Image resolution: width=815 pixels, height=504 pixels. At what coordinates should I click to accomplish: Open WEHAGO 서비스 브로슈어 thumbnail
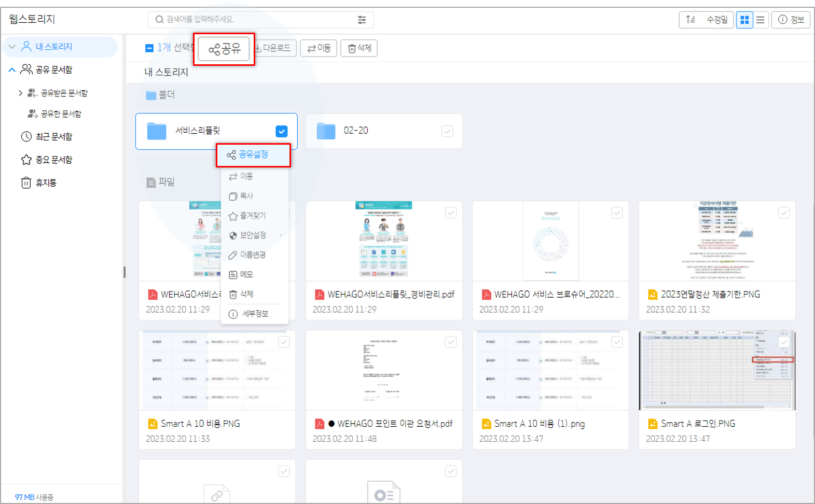point(550,241)
